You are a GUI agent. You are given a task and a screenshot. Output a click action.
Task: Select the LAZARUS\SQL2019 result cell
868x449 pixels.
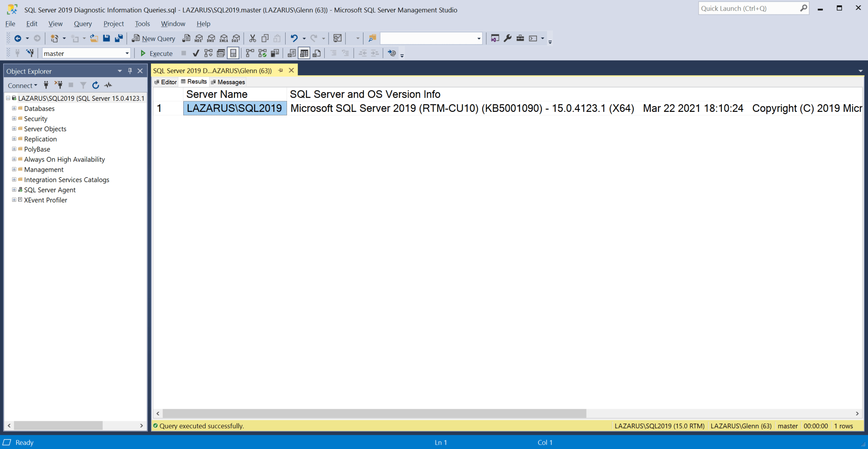(x=235, y=108)
